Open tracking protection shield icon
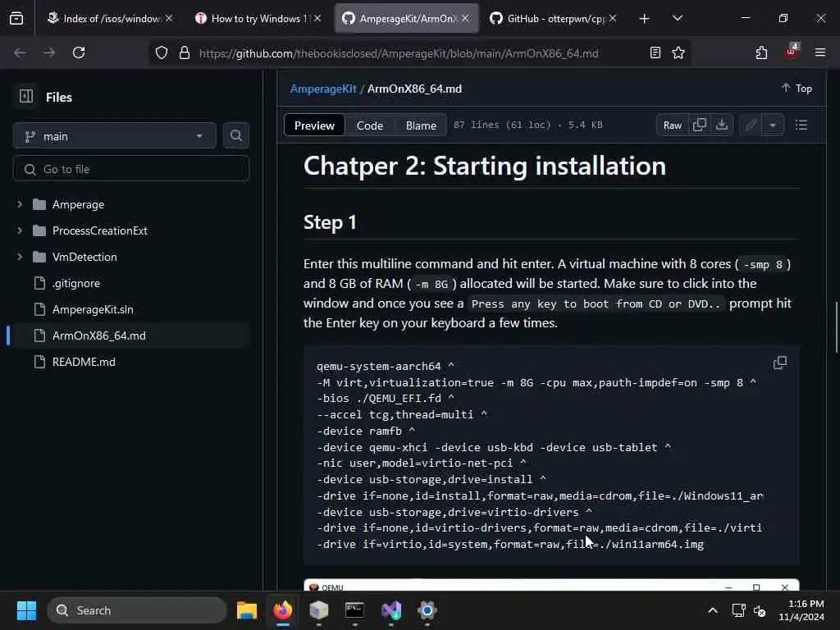 (162, 52)
